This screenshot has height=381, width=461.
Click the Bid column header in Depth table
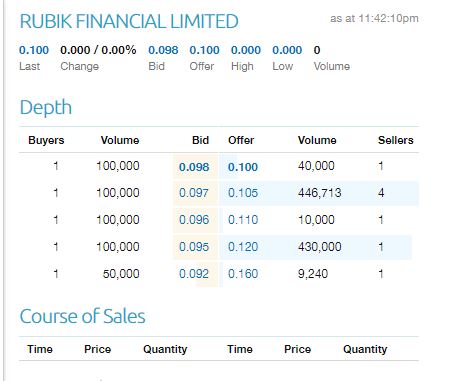pyautogui.click(x=200, y=140)
